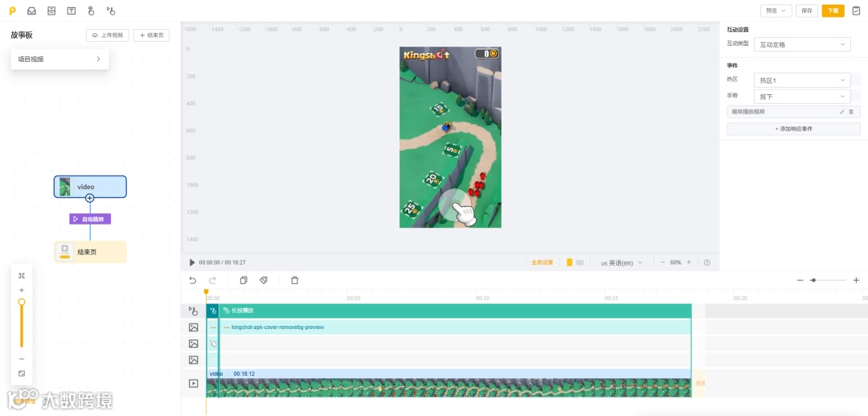Click the image track icon of the third image row
868x416 pixels.
tap(193, 360)
